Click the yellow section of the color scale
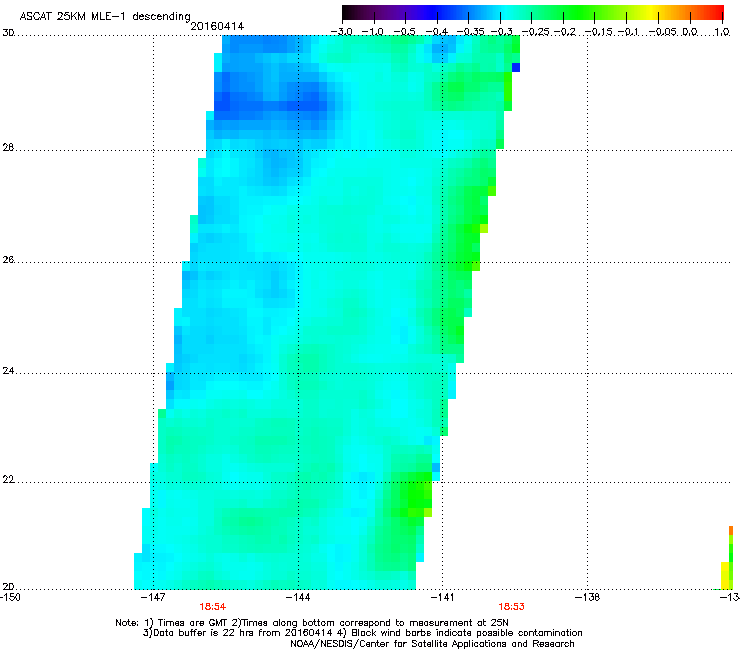740x650 pixels. [x=651, y=12]
